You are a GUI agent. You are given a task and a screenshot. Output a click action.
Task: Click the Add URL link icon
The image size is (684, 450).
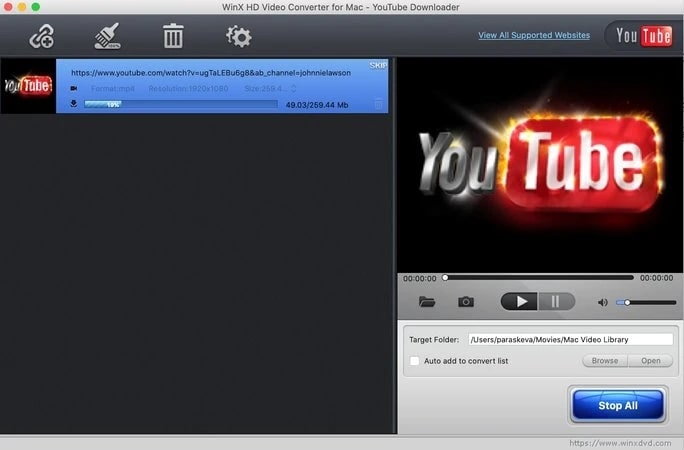[x=41, y=37]
